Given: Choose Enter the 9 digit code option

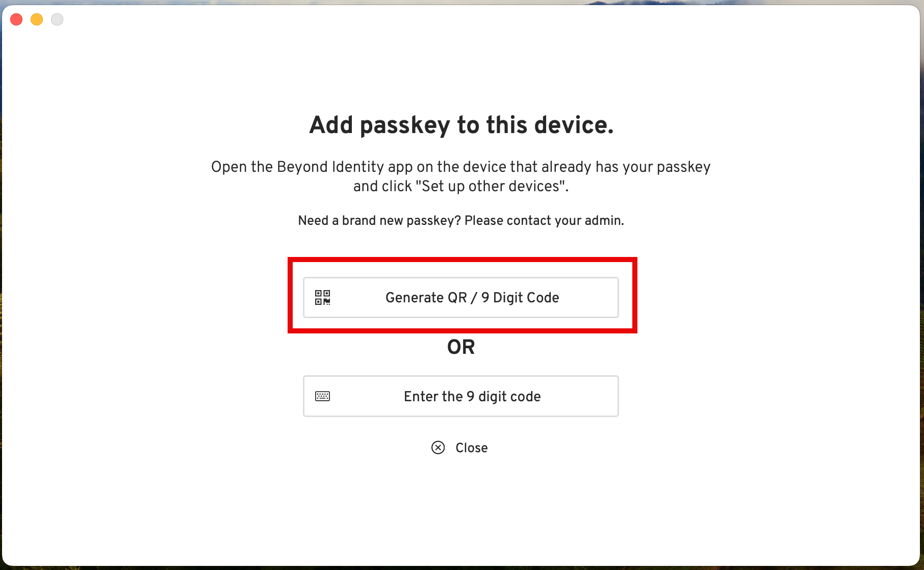Looking at the screenshot, I should [460, 396].
